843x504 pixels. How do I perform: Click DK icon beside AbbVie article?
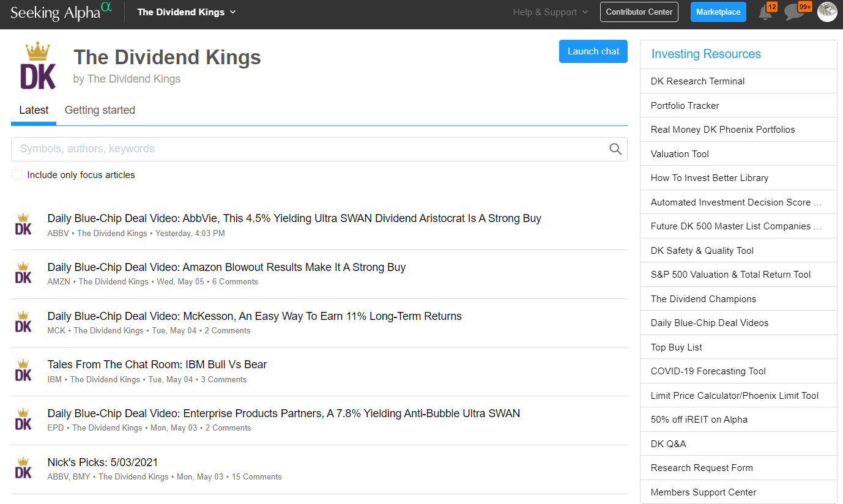[23, 224]
